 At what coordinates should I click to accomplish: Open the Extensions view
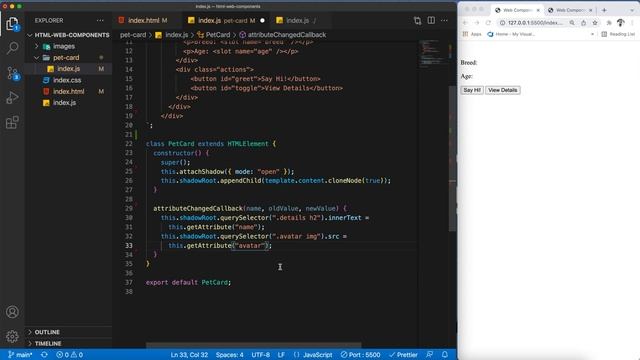12,122
